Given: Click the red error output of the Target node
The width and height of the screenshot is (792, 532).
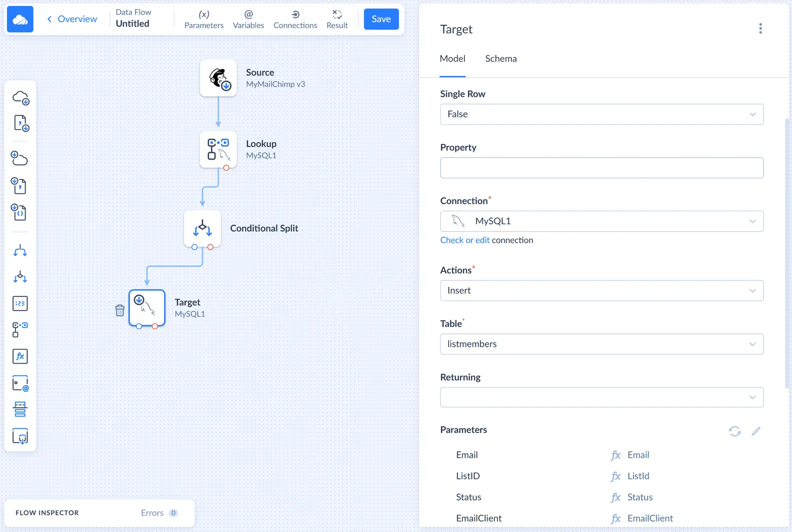Looking at the screenshot, I should point(155,327).
